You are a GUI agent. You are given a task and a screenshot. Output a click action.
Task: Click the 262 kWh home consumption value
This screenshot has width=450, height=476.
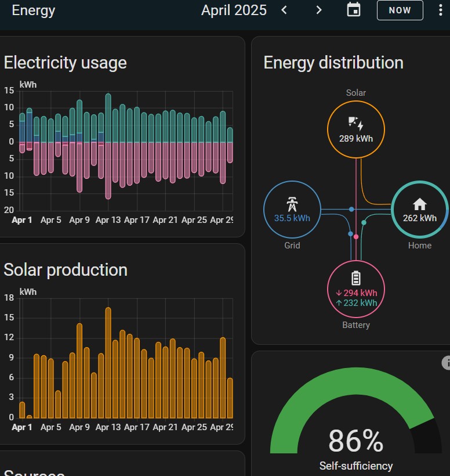[x=420, y=218]
